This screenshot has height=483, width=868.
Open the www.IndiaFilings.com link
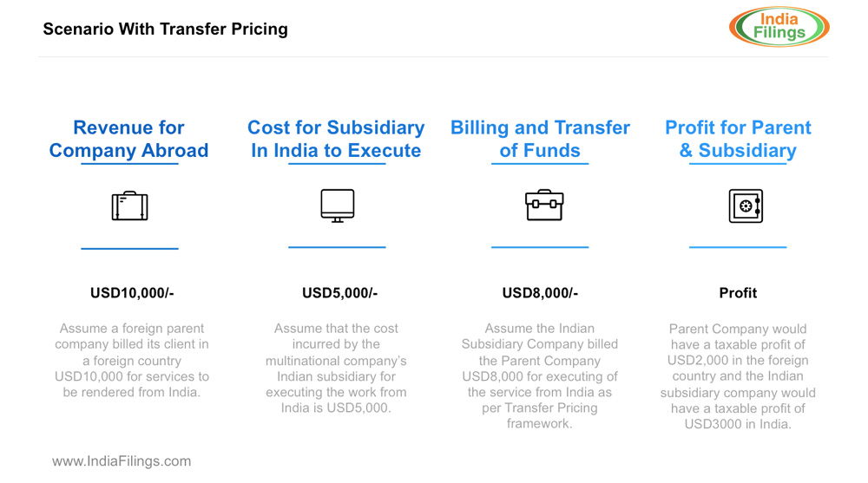(122, 461)
